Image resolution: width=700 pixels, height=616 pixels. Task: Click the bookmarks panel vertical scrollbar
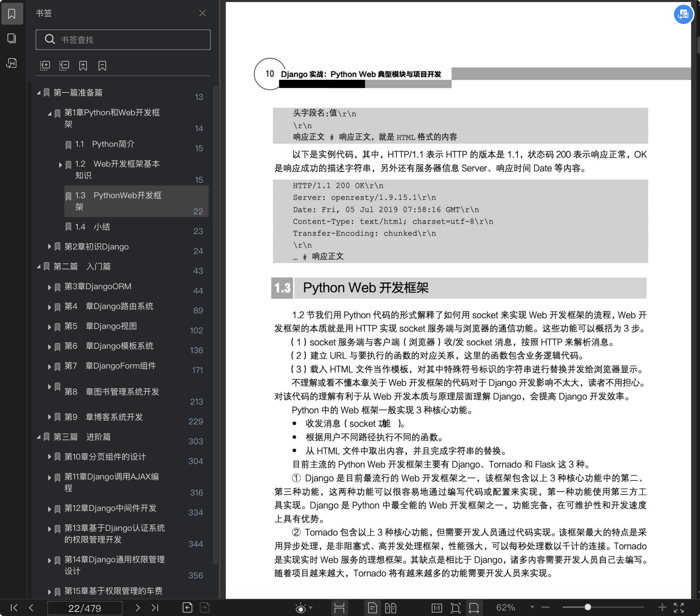tap(216, 325)
